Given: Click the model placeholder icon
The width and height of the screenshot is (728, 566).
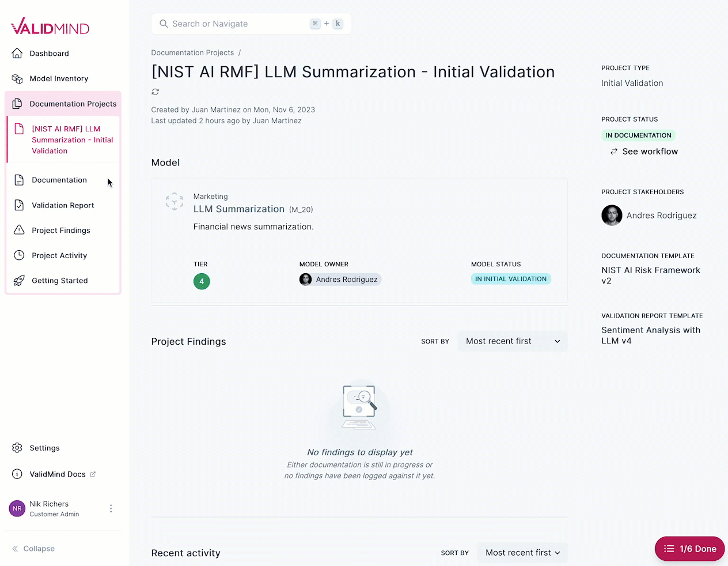Looking at the screenshot, I should point(175,202).
